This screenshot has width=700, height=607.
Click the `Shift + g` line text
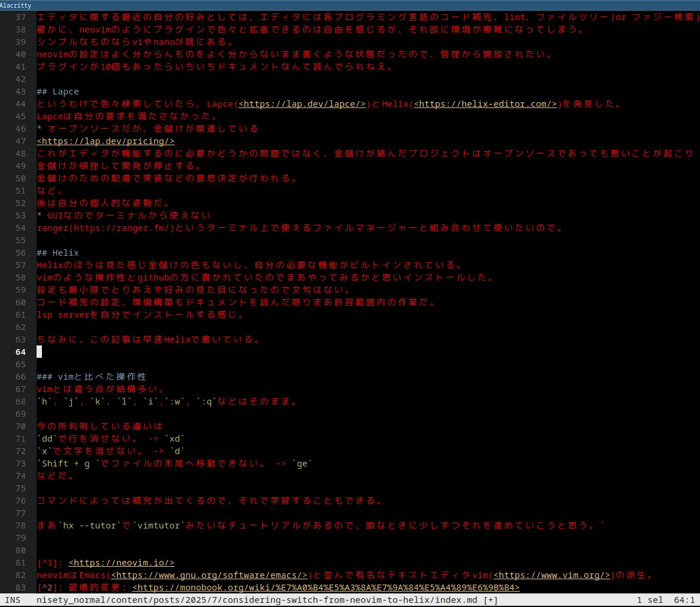175,464
